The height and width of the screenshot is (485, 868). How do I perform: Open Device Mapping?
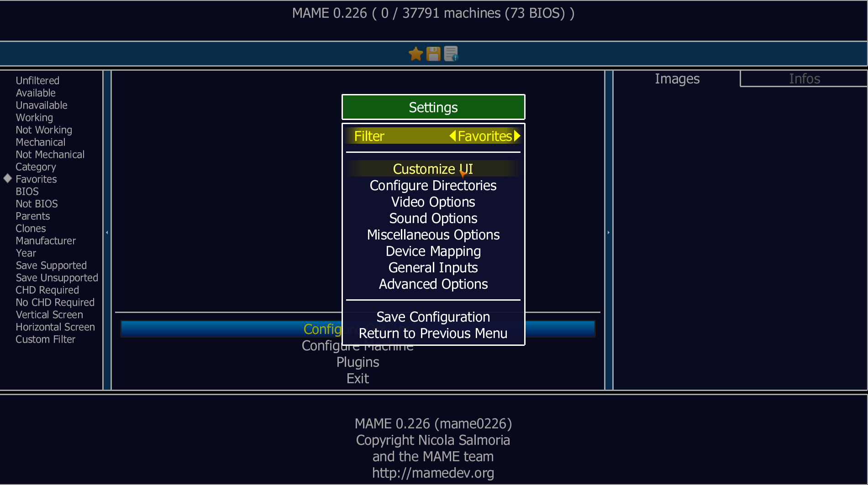(433, 251)
